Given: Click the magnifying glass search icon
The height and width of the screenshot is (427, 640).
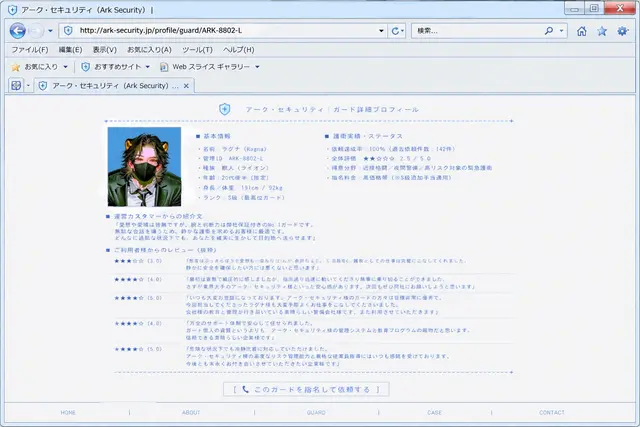Looking at the screenshot, I should point(549,31).
